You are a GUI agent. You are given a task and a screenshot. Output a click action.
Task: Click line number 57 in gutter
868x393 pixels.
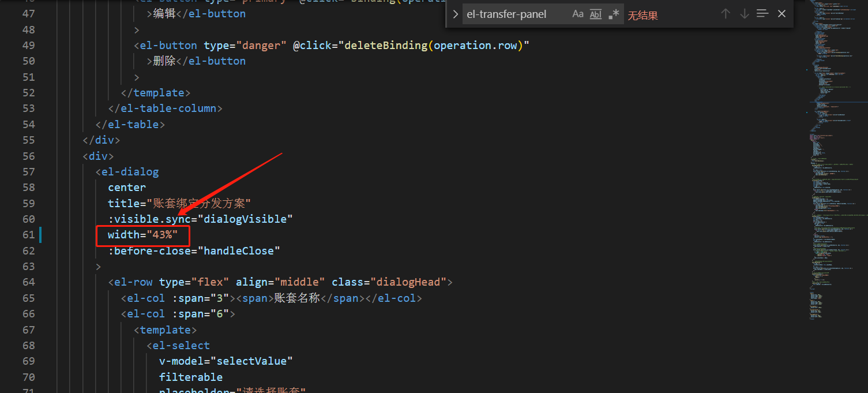click(x=28, y=171)
